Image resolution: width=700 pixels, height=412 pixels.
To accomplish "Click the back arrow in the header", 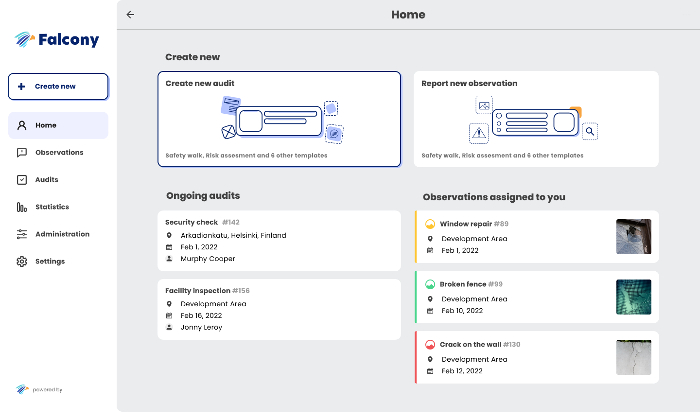I will coord(130,15).
